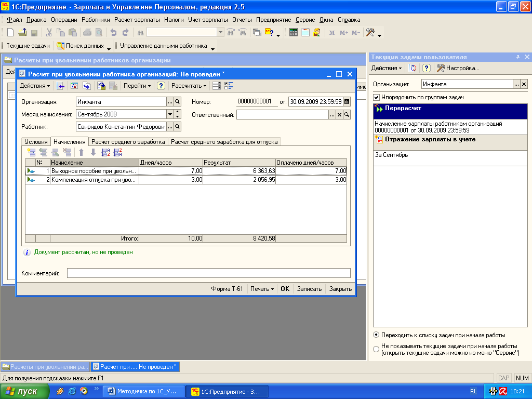Switch to the Условия tab
This screenshot has width=532, height=399.
tap(36, 142)
